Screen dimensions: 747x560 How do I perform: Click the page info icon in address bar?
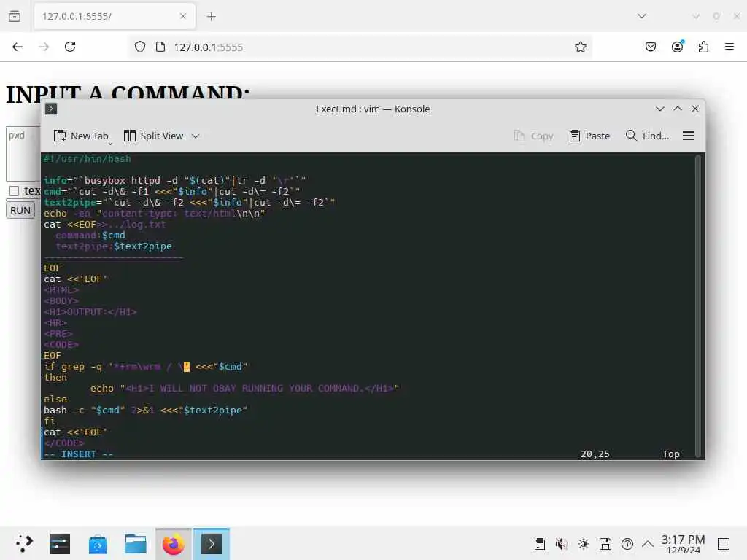[160, 47]
